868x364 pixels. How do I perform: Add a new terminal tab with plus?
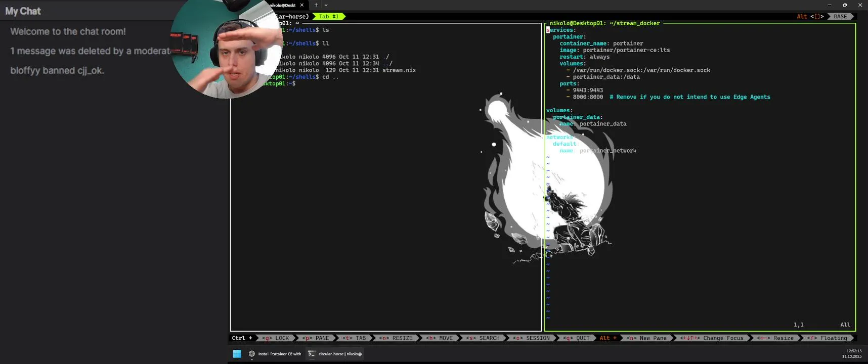tap(316, 5)
